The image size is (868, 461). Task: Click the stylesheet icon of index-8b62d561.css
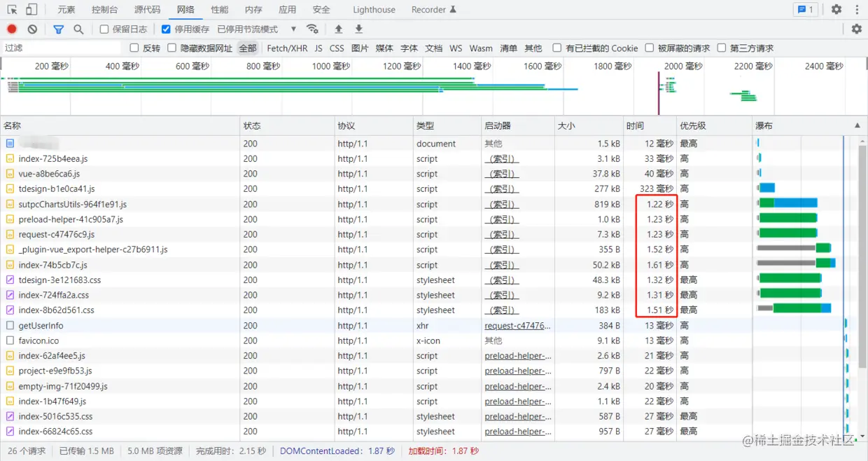coord(10,310)
